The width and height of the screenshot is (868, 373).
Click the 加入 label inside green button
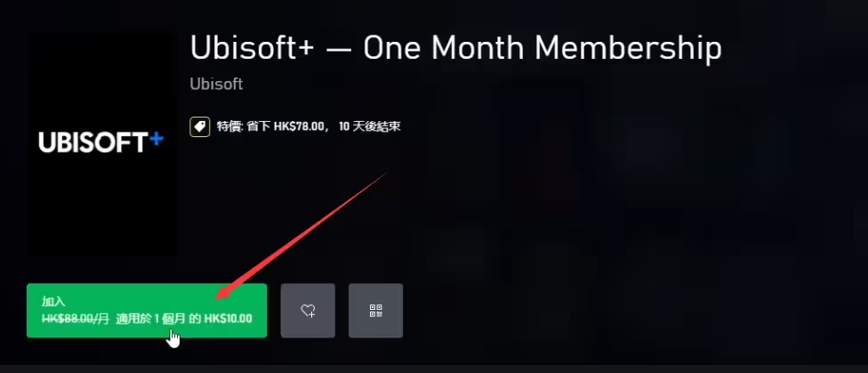click(x=53, y=302)
